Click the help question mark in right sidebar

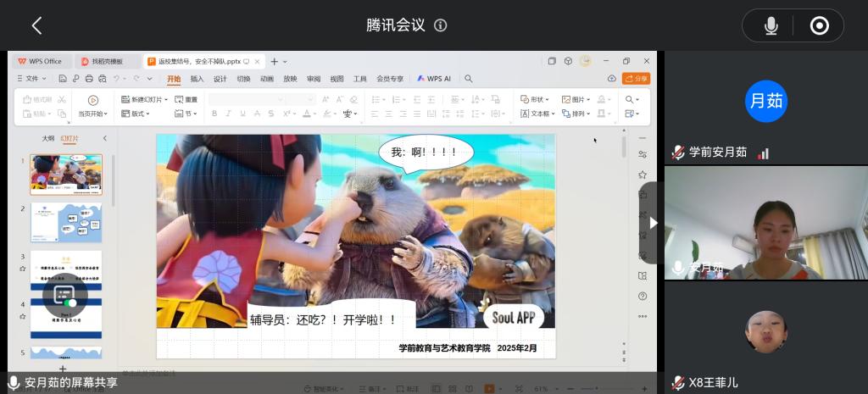[643, 296]
